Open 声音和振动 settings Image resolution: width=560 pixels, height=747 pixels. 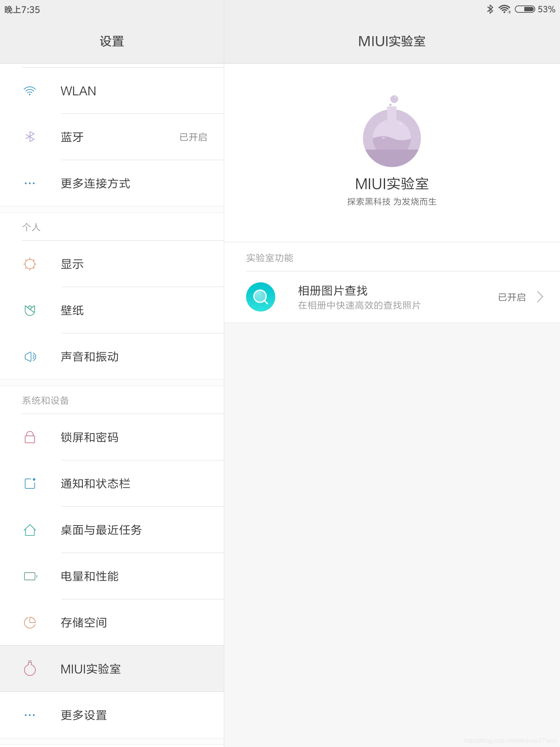click(x=112, y=356)
